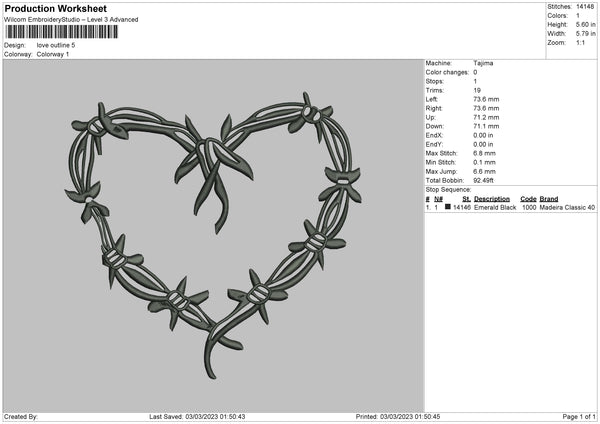
Task: Click the N# column header
Action: 439,199
